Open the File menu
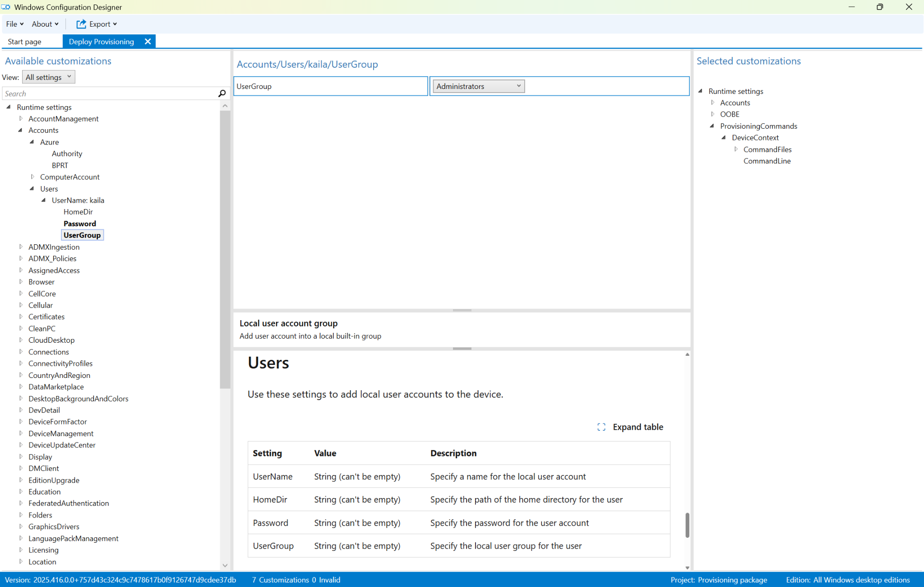The width and height of the screenshot is (924, 587). (15, 24)
